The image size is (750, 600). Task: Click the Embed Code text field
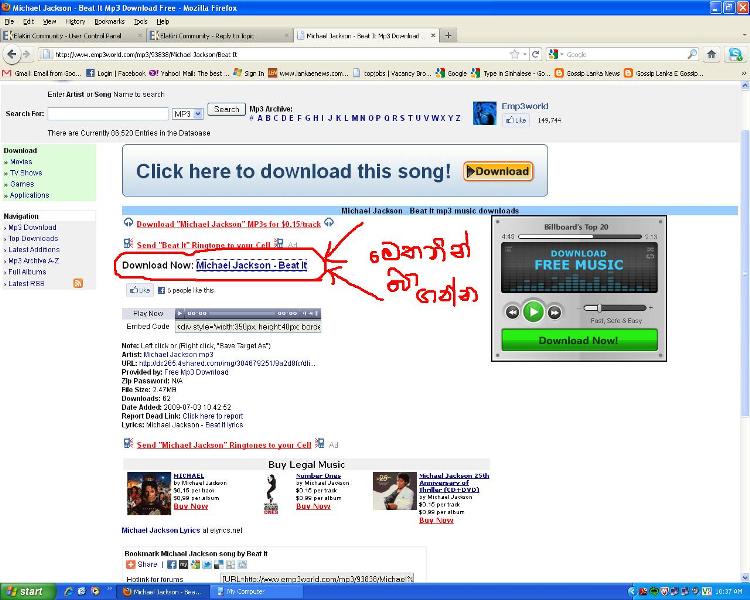(248, 326)
